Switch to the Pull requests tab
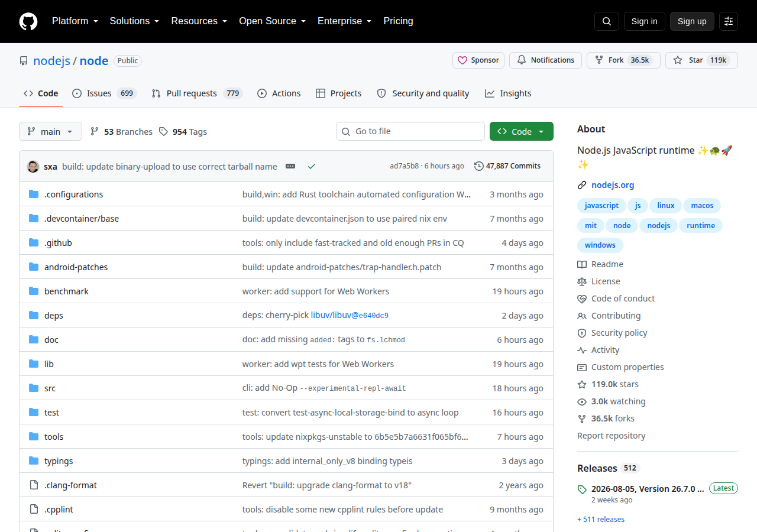The height and width of the screenshot is (532, 757). tap(197, 93)
